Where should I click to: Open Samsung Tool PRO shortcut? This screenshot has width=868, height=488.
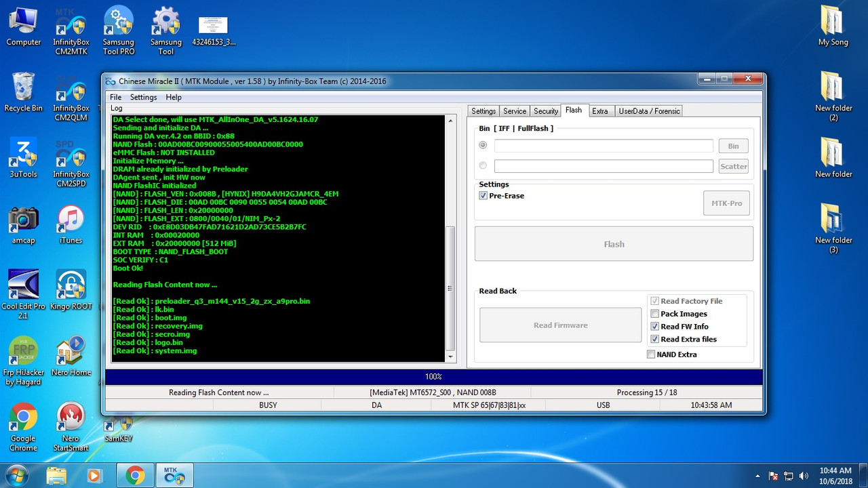pos(119,31)
